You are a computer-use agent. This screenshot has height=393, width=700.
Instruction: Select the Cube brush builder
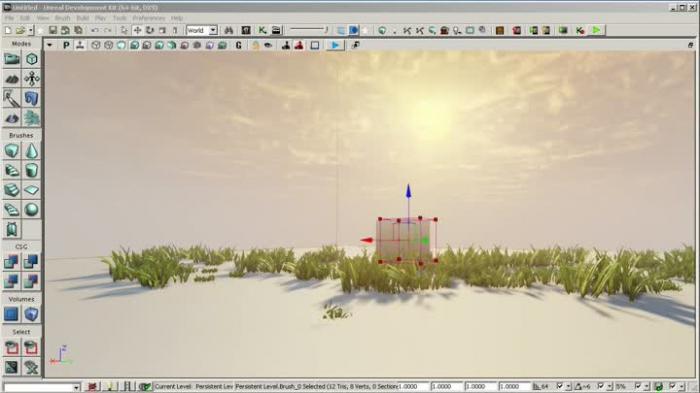click(x=12, y=151)
